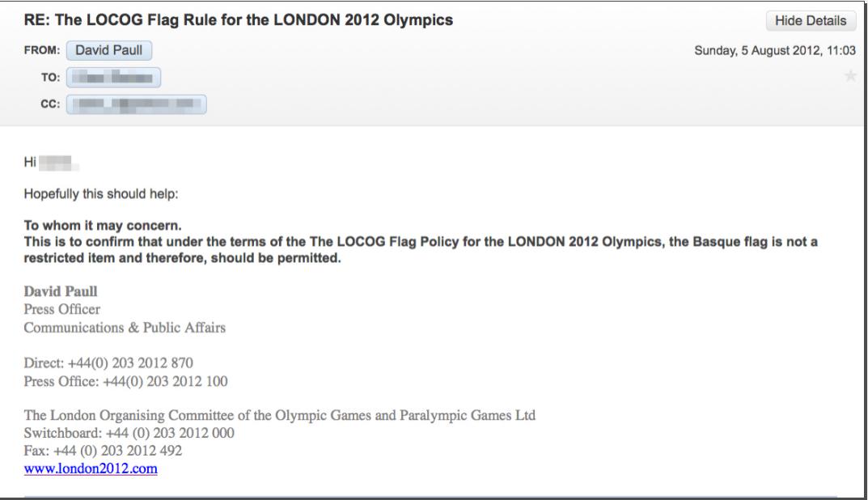Image resolution: width=868 pixels, height=500 pixels.
Task: Click the FROM: field label
Action: tap(43, 51)
